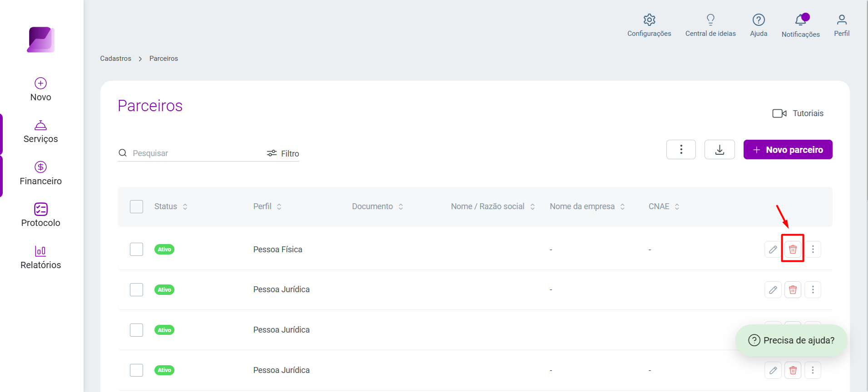The image size is (868, 392).
Task: Click Parceiros breadcrumb
Action: click(x=164, y=59)
